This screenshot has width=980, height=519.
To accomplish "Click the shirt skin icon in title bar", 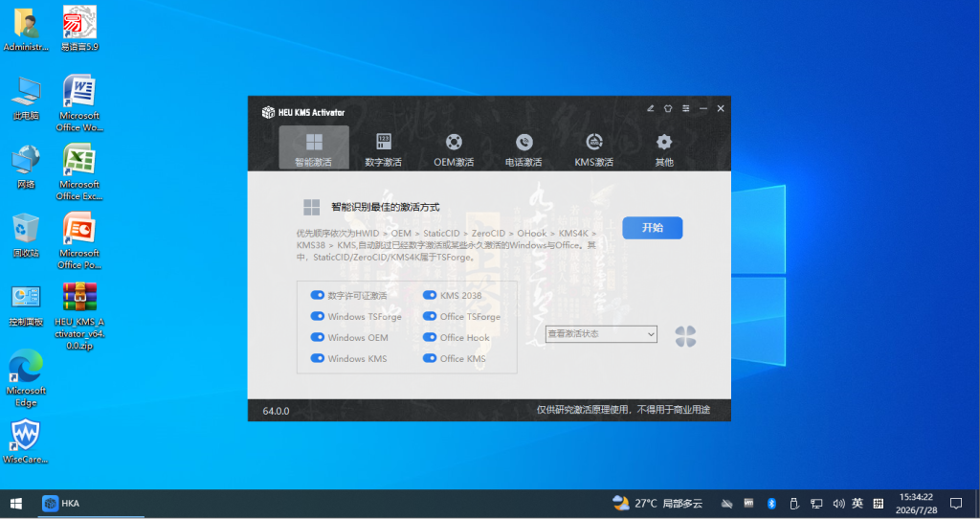I will click(667, 108).
